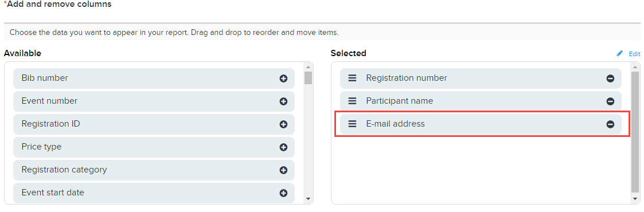Click Available list scrollbar up arrow

[309, 67]
